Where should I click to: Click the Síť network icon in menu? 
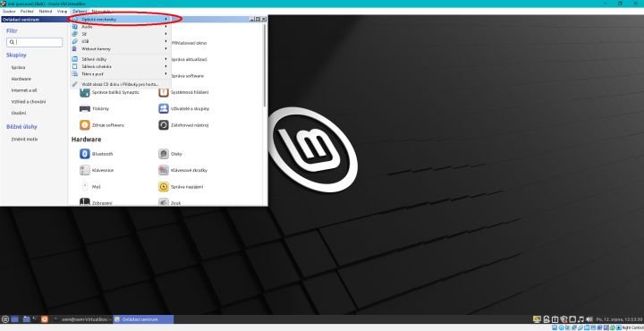tap(74, 34)
